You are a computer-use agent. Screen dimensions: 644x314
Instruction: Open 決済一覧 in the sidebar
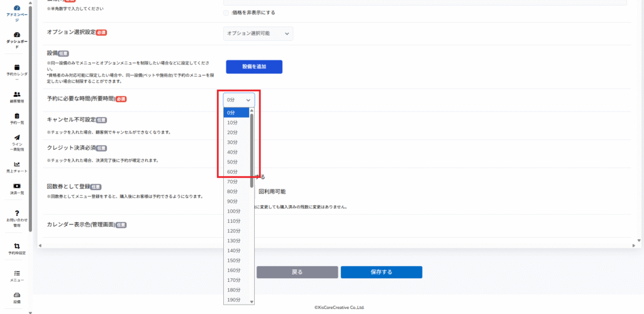[17, 186]
